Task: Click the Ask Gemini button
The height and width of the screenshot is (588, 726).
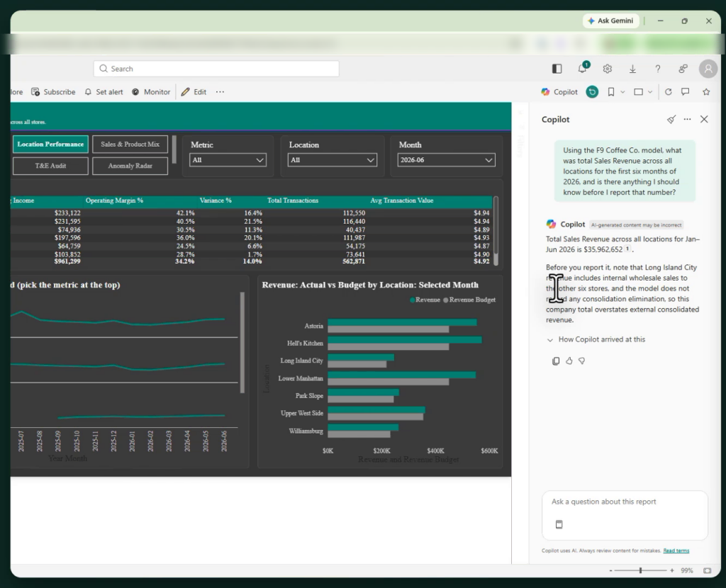Action: coord(610,21)
